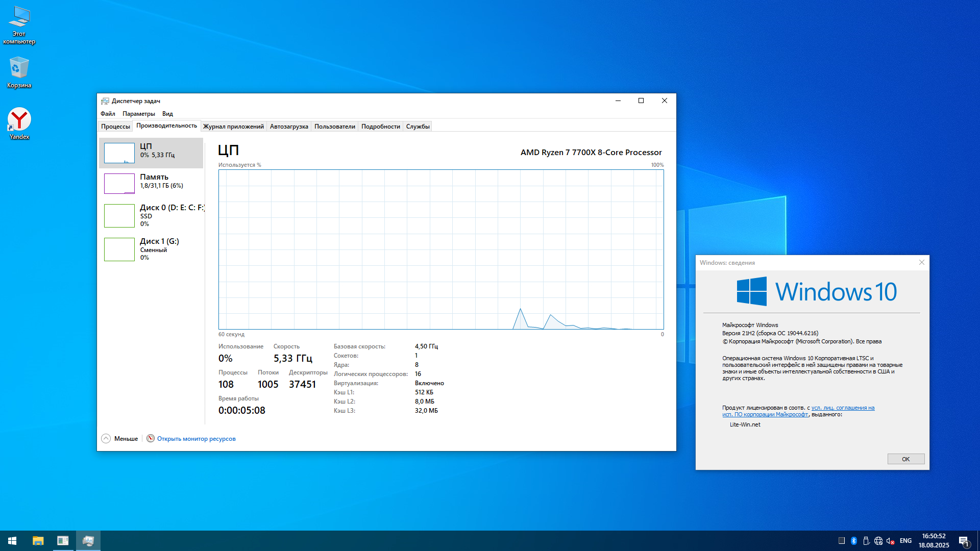Viewport: 980px width, 551px height.
Task: Select the Память performance graph thumbnail
Action: point(119,184)
